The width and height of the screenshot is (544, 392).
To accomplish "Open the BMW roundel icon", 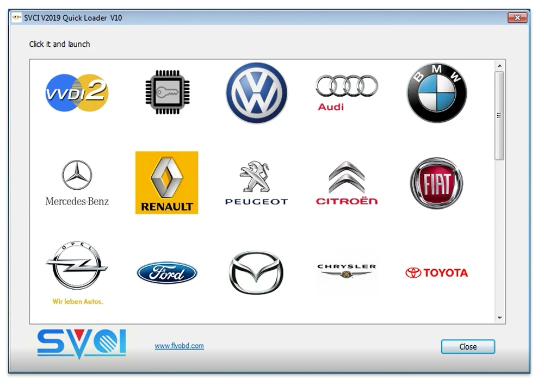I will [x=437, y=92].
